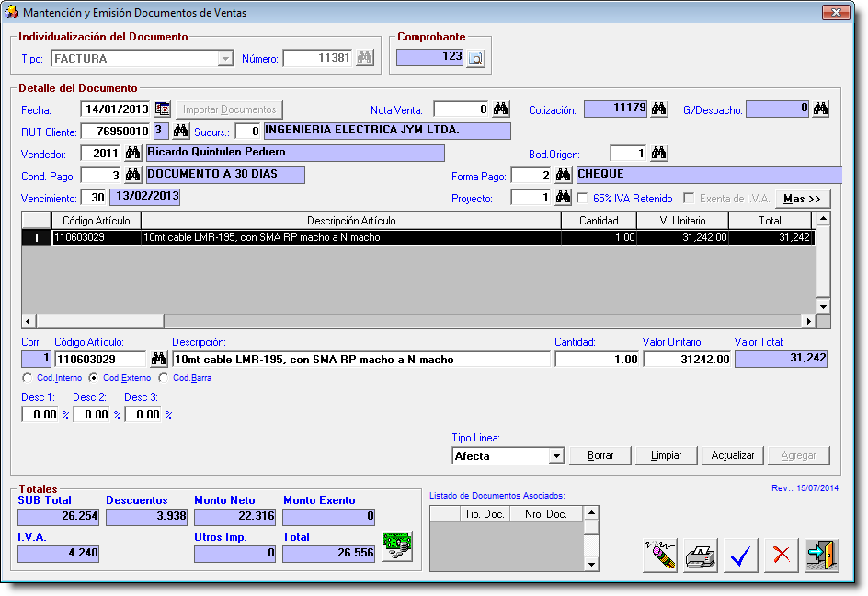This screenshot has height=596, width=868.
Task: Close the Mantención y Emisión window
Action: (837, 12)
